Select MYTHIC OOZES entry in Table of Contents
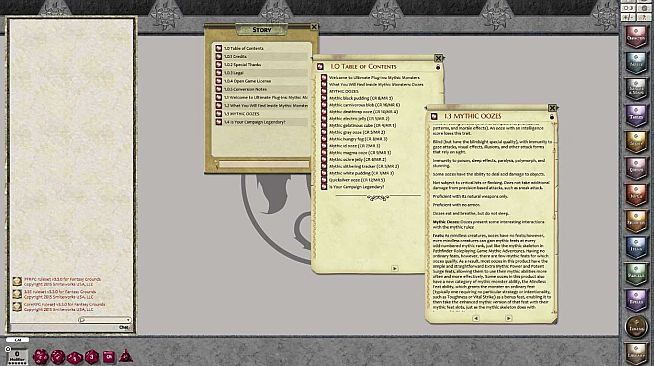This screenshot has height=366, width=654. 344,91
